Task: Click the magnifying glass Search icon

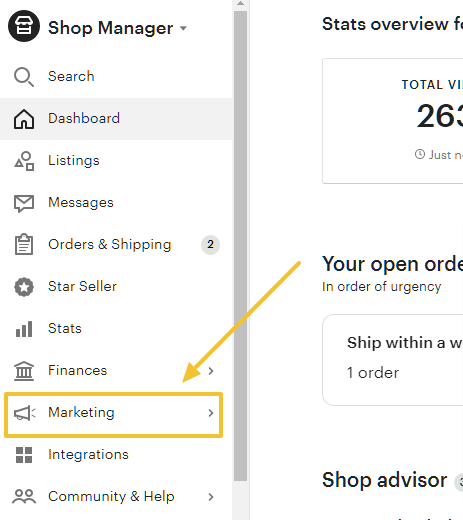Action: click(x=24, y=77)
